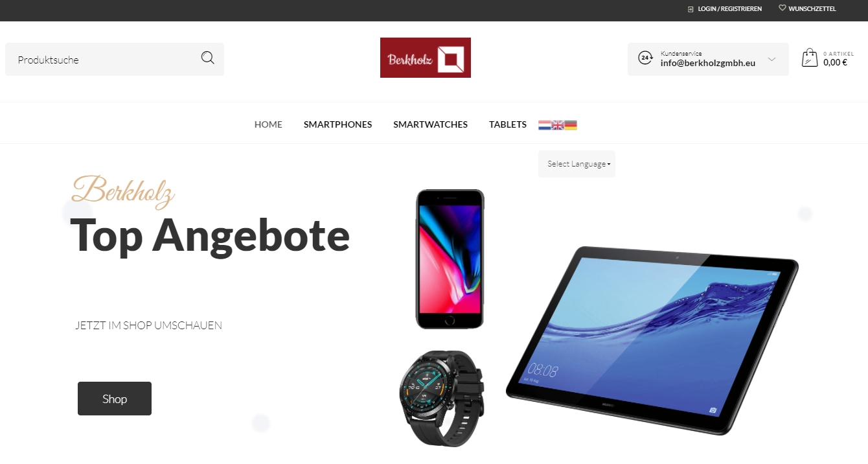Select the UK flag language
The height and width of the screenshot is (464, 868).
(x=558, y=125)
